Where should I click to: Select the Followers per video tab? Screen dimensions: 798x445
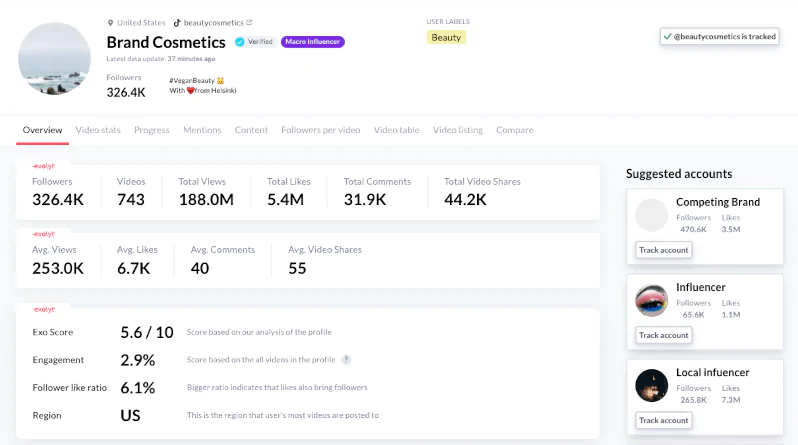click(320, 130)
